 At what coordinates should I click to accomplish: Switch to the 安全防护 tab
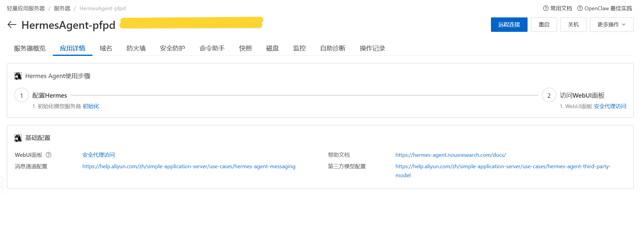(173, 48)
